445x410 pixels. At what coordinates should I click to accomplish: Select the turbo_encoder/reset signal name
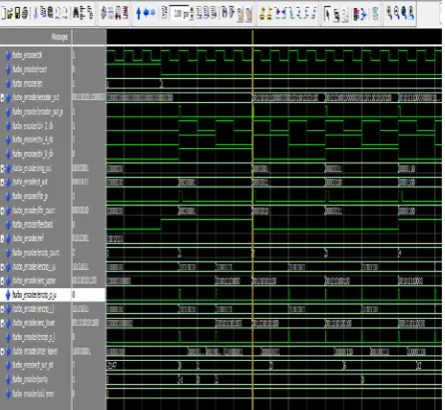[30, 69]
